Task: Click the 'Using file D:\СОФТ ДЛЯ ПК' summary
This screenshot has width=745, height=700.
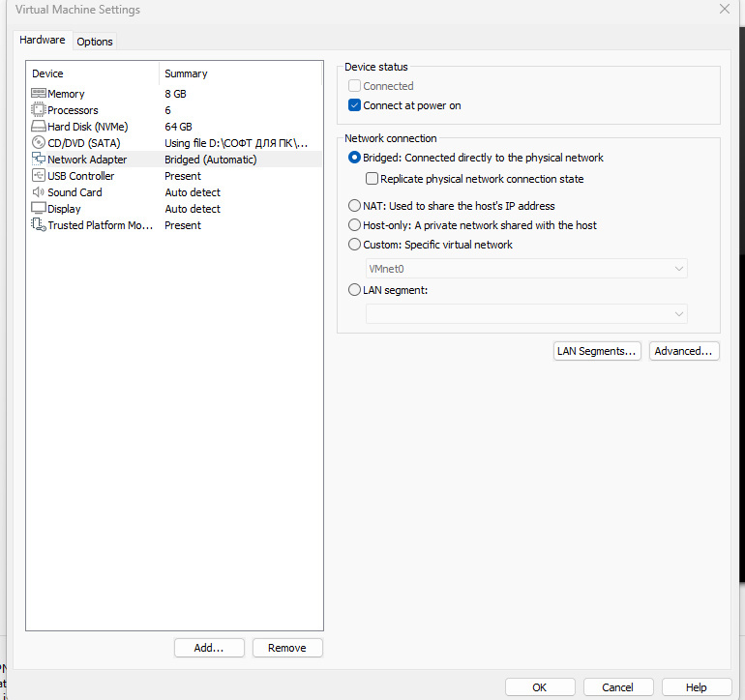Action: pos(236,143)
